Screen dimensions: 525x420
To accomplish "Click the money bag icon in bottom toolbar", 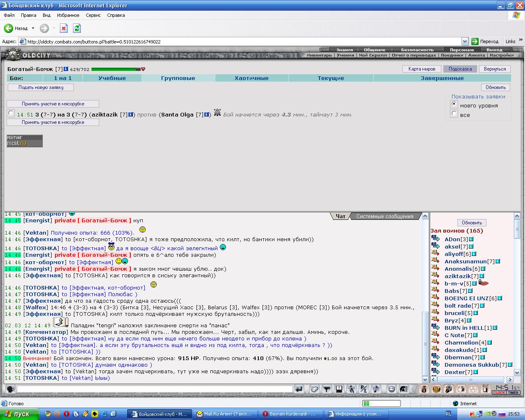I will 424,389.
